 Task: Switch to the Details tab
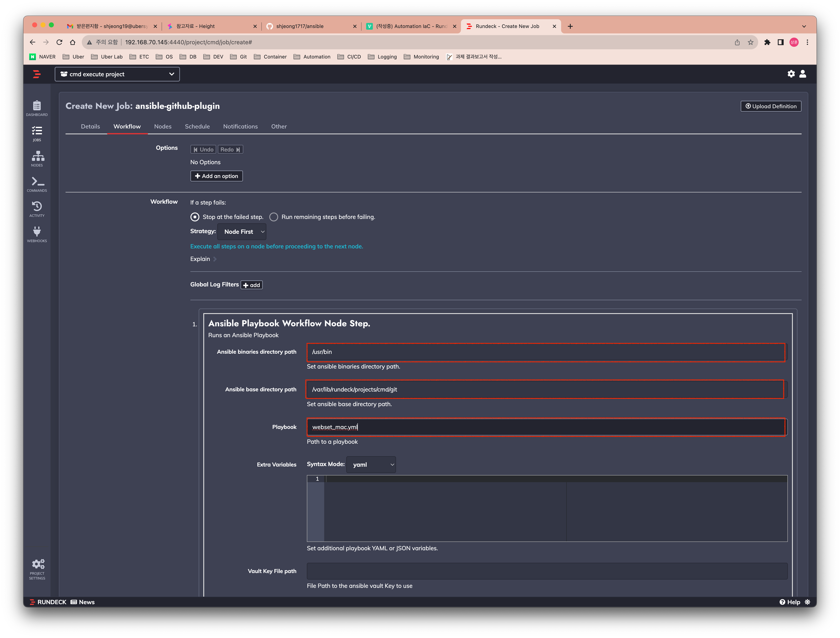90,127
